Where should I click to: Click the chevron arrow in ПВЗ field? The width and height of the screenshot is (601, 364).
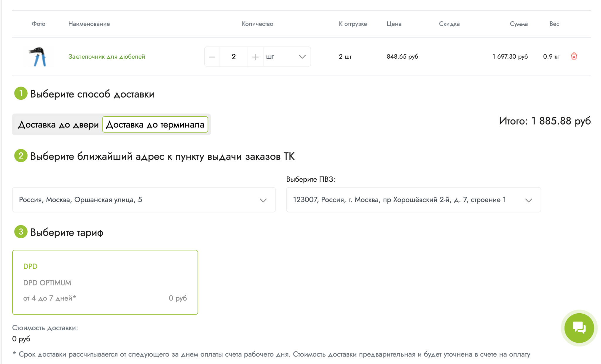tap(529, 200)
